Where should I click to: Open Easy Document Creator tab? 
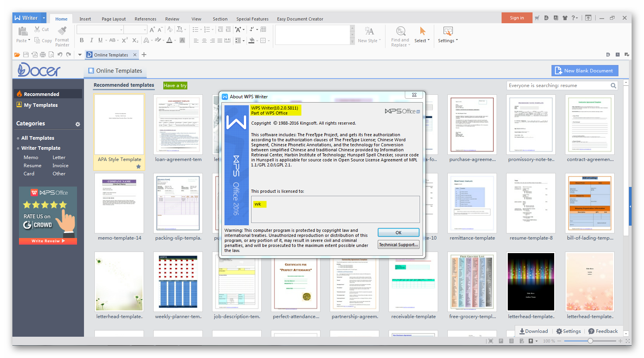point(300,19)
